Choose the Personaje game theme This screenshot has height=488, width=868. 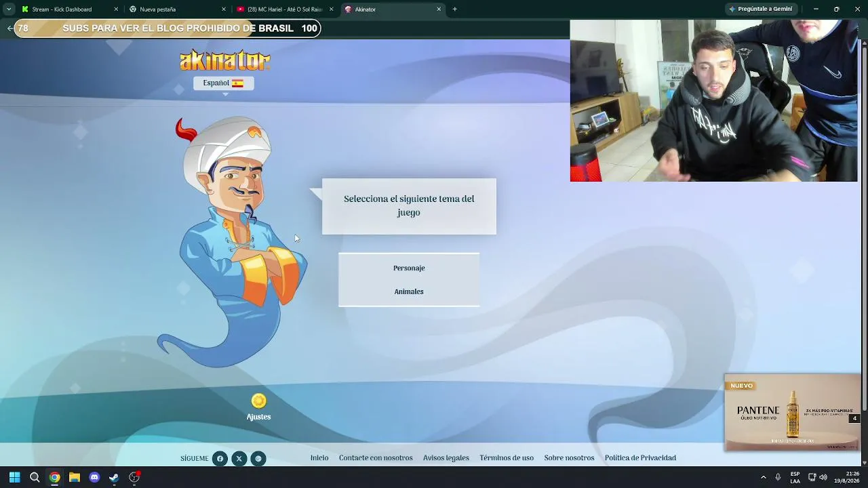(x=409, y=268)
